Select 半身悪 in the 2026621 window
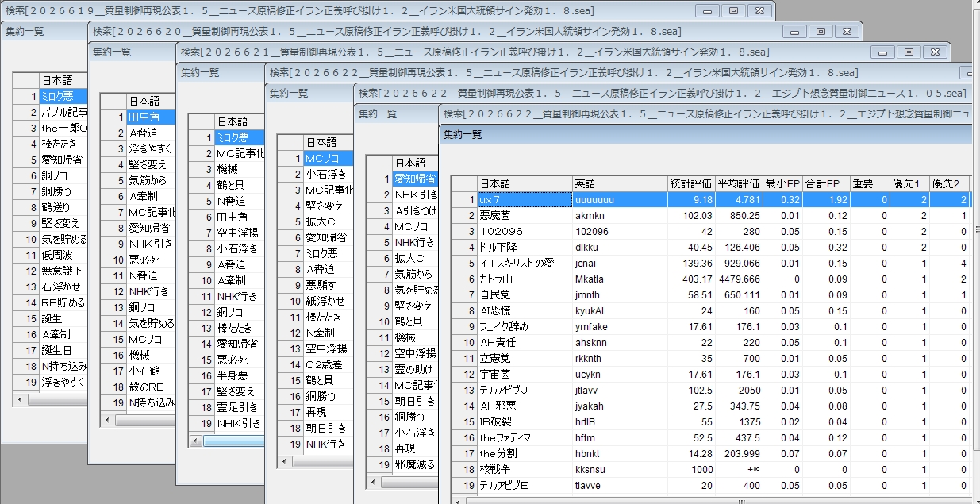 pos(239,375)
